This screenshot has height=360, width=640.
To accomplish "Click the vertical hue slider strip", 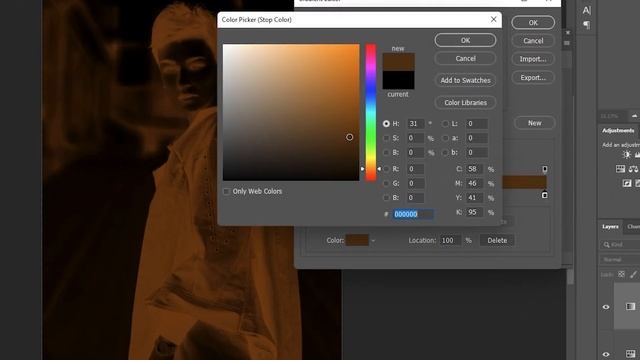I will (371, 112).
